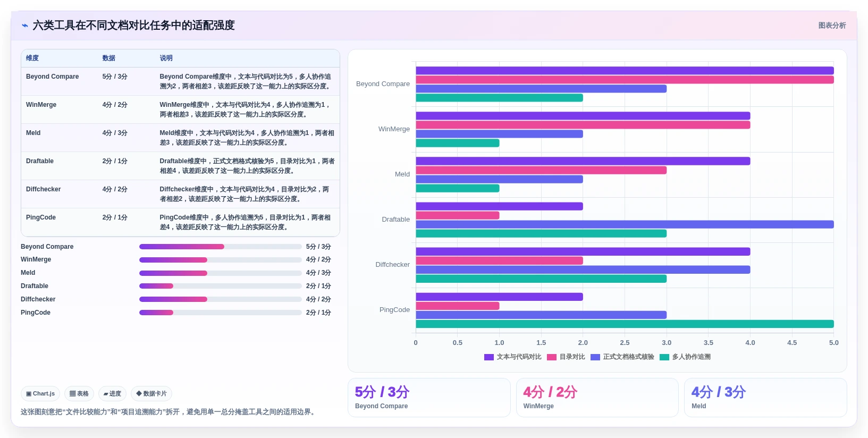
Task: Toggle the 多人协作追溯 legend swatch
Action: [x=664, y=357]
